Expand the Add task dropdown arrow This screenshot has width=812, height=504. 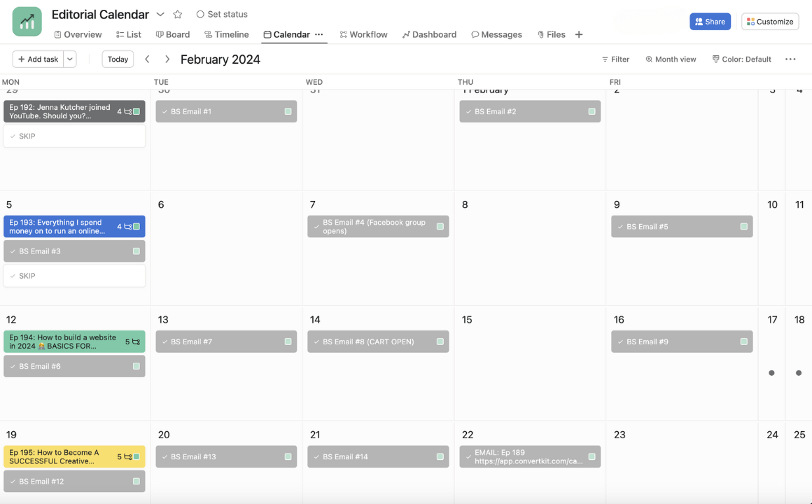pos(70,59)
